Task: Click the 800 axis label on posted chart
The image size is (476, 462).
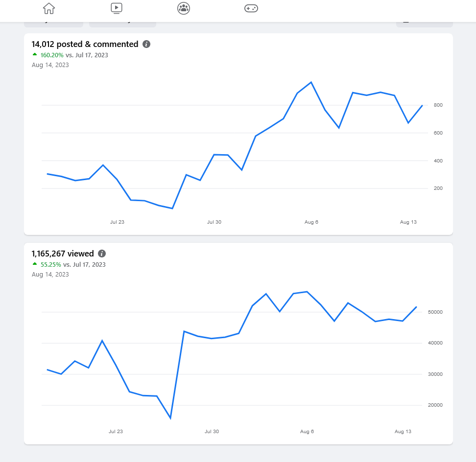Action: point(438,105)
